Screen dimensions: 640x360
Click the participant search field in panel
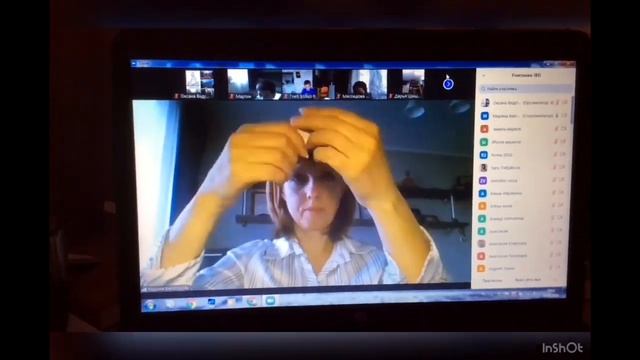(525, 89)
